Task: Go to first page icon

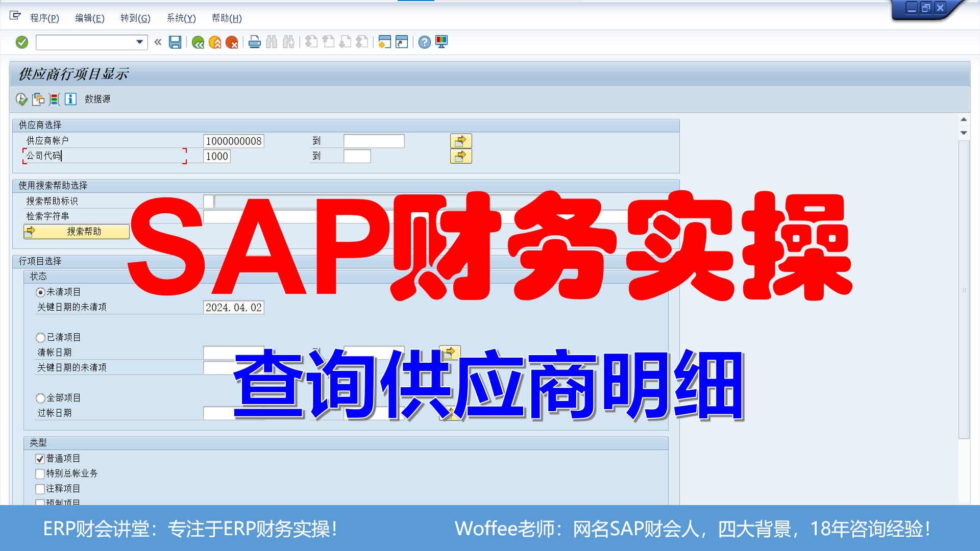Action: [311, 42]
